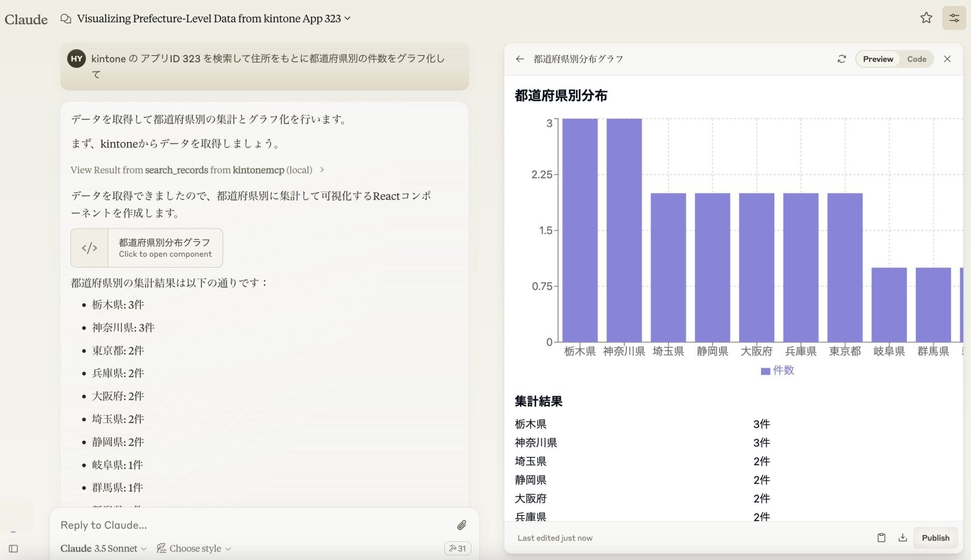Keep Preview mode selected in the artifact panel

pyautogui.click(x=877, y=59)
